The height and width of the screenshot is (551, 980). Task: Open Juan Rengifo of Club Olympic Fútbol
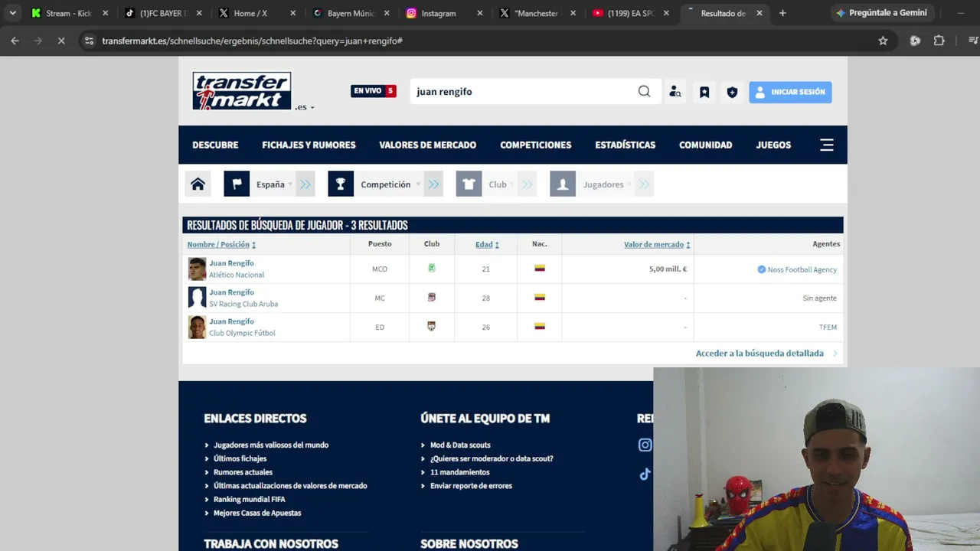(231, 321)
